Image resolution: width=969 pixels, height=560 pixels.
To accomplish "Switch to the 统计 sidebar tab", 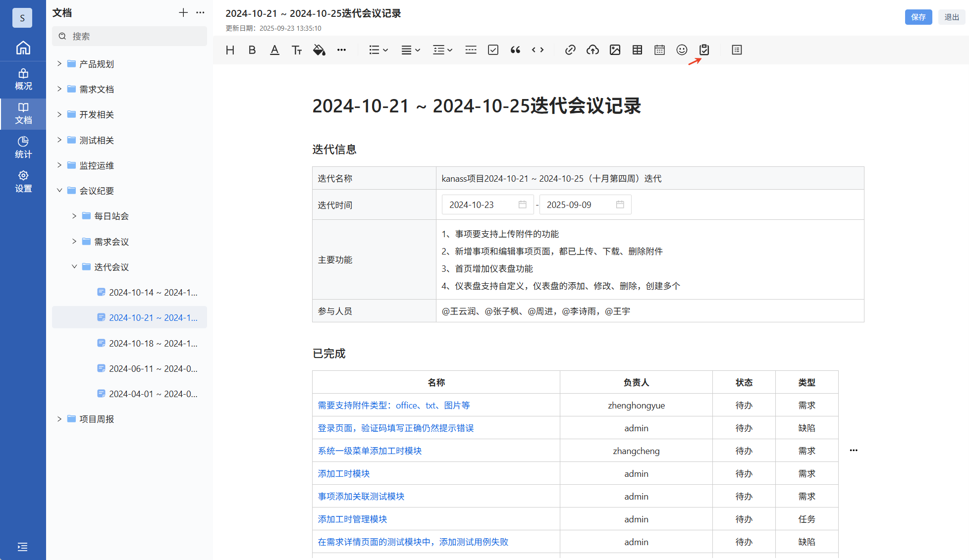I will [x=23, y=148].
